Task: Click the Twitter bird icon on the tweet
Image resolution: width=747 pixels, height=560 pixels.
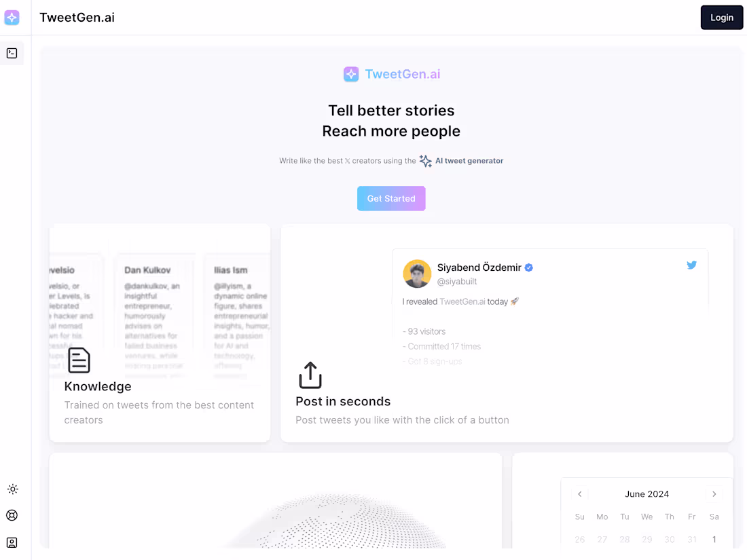Action: click(691, 265)
